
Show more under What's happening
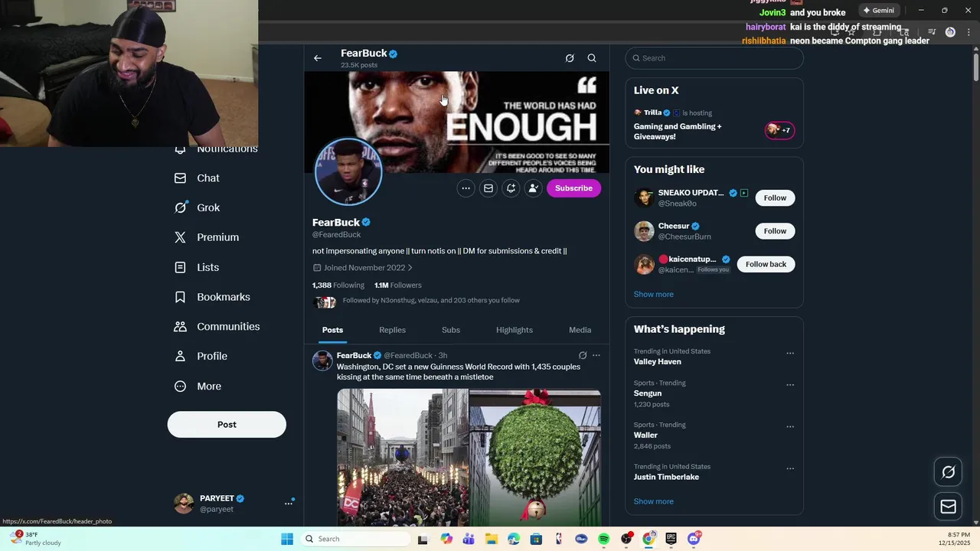(654, 502)
